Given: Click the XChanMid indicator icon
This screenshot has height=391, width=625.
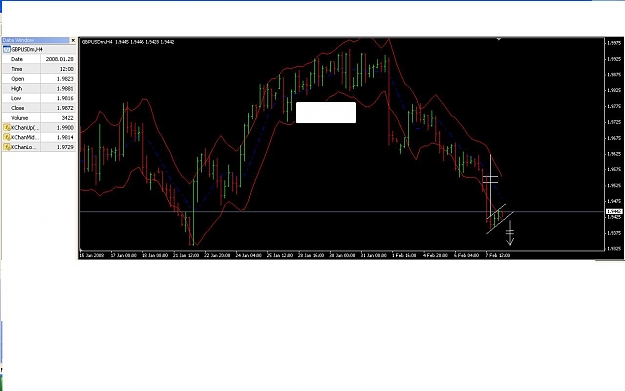Looking at the screenshot, I should (x=7, y=137).
